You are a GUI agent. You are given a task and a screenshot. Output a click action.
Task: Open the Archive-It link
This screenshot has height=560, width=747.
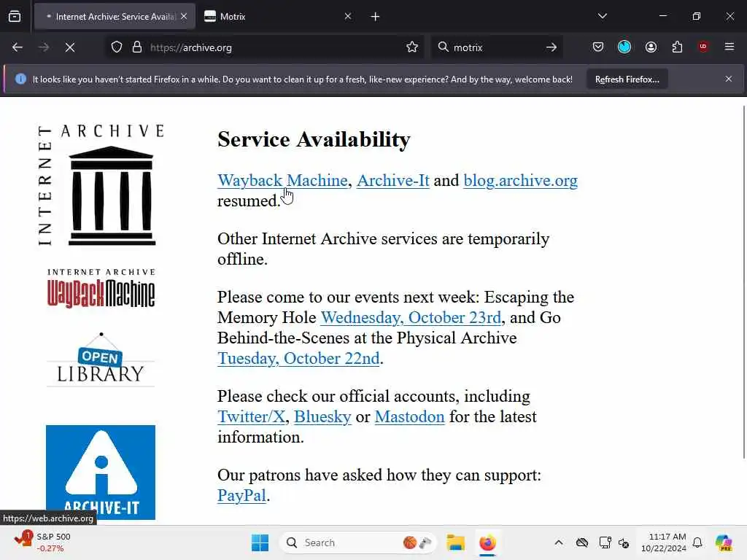393,181
